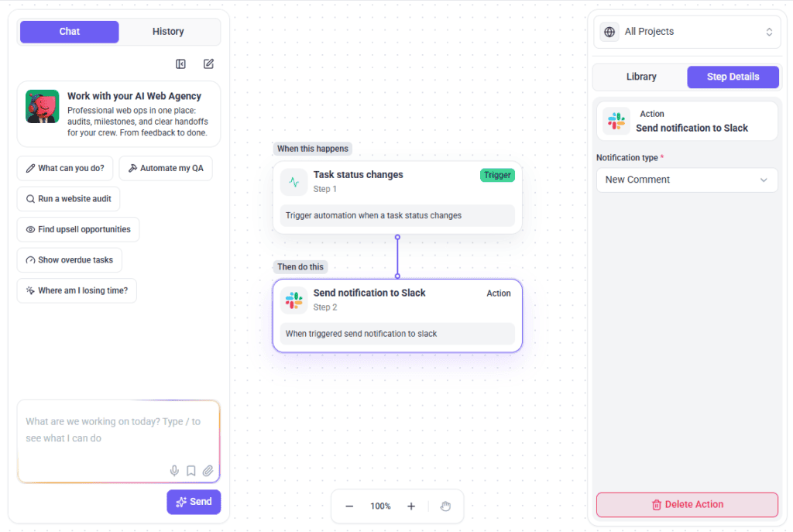Viewport: 793px width, 532px height.
Task: Open the Library tab
Action: pos(640,77)
